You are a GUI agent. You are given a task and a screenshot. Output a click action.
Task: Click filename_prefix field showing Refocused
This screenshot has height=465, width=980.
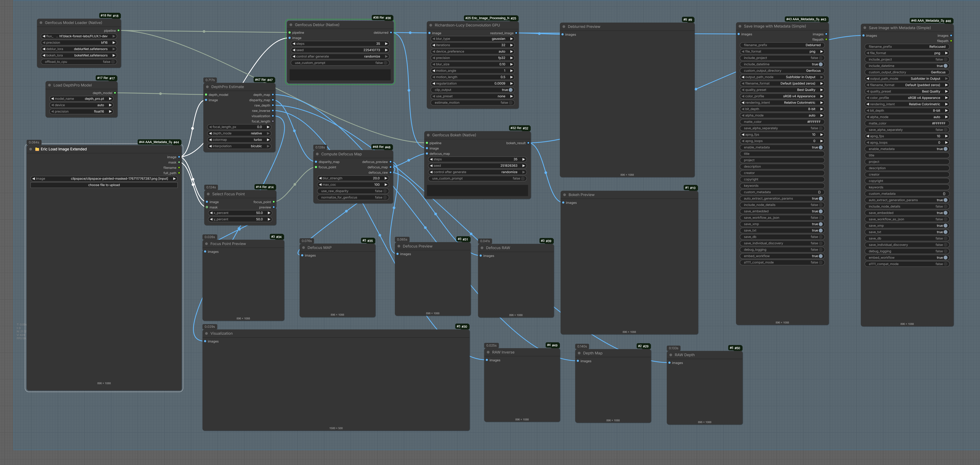click(x=907, y=47)
